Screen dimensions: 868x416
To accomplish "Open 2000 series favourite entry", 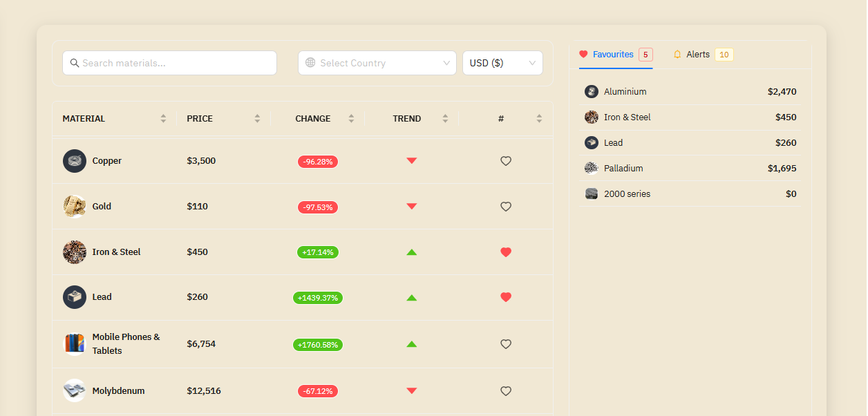I will pos(627,194).
